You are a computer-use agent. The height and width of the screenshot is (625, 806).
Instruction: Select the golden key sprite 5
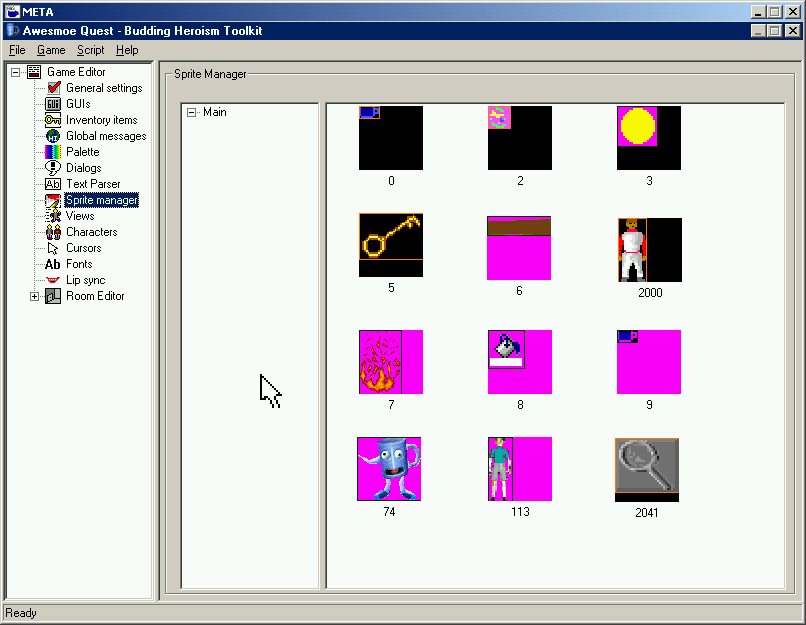point(390,244)
